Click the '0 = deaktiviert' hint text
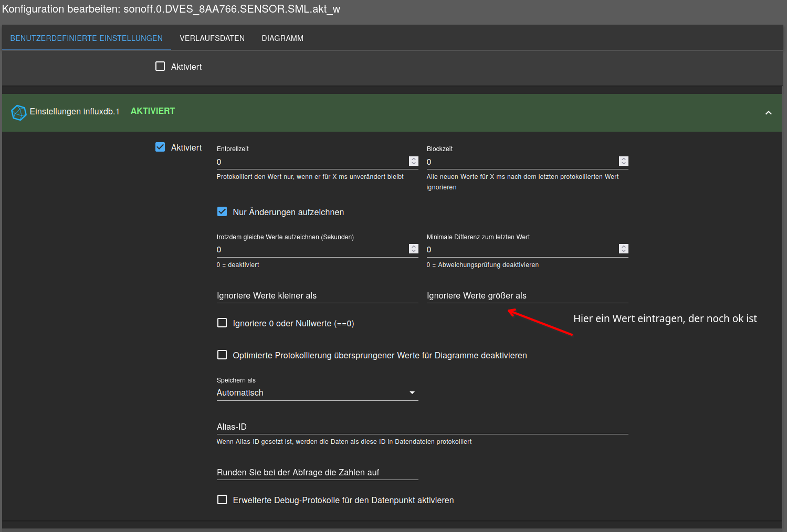This screenshot has width=787, height=532. 238,265
